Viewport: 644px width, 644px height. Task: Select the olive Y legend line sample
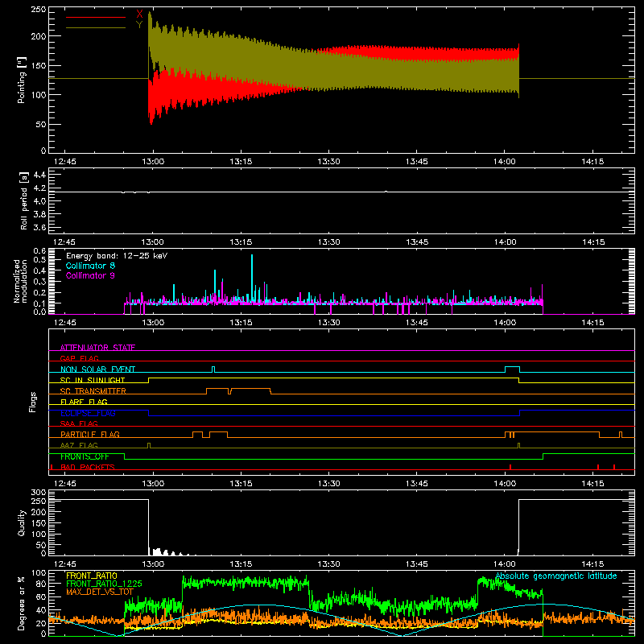(96, 28)
